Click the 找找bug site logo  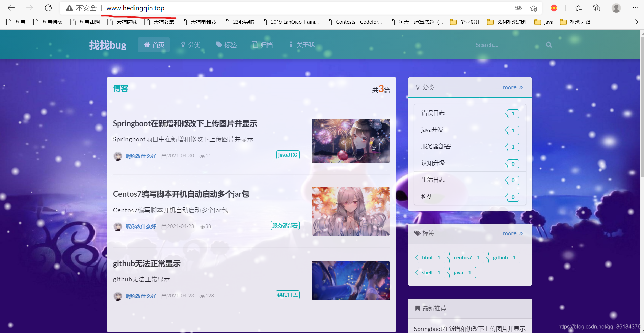[x=108, y=45]
